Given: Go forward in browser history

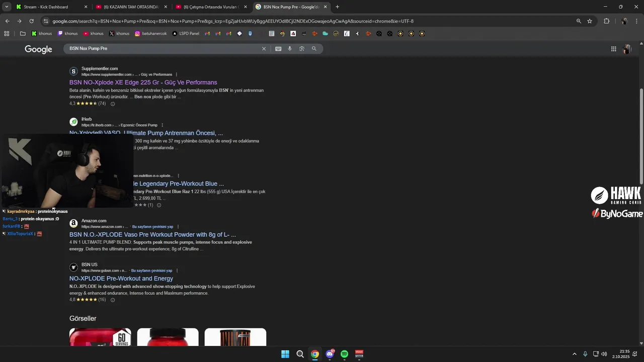Looking at the screenshot, I should pyautogui.click(x=19, y=21).
